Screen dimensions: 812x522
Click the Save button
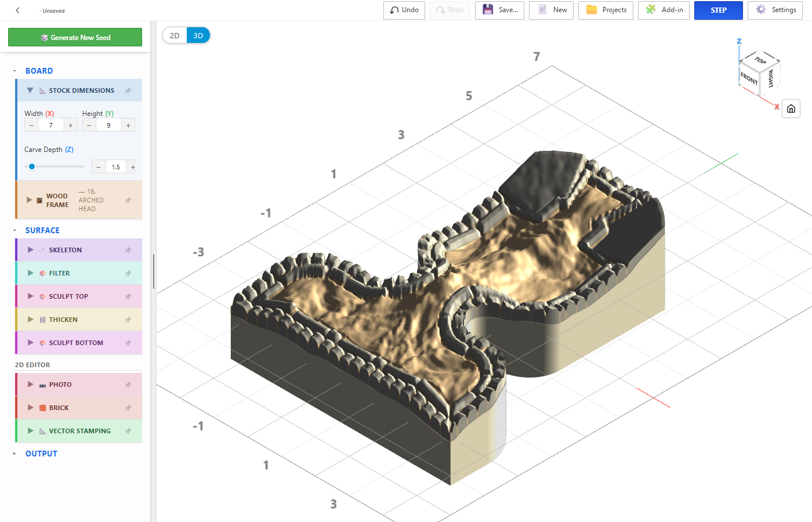point(500,10)
